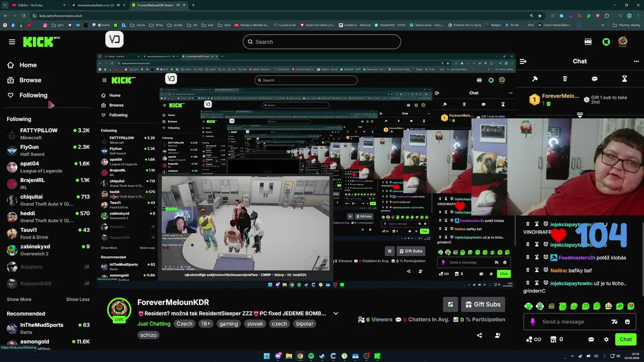Open the ForeverMelo... top gifter entry
Viewport: 644px width, 362px height.
[553, 100]
